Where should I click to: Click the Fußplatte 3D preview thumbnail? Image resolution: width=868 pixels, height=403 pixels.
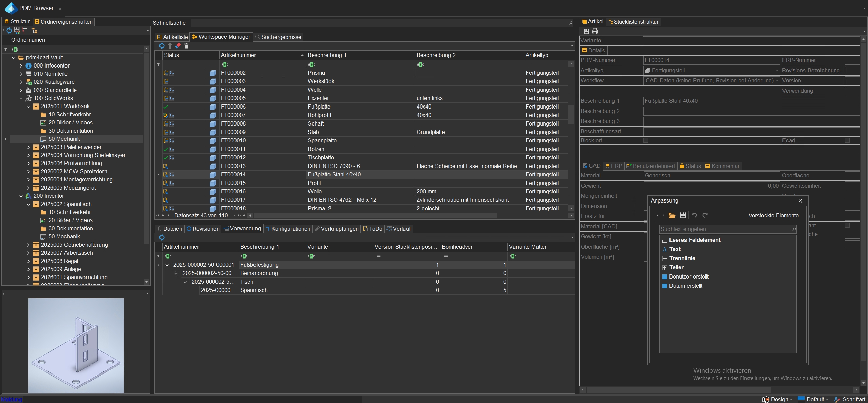(76, 345)
